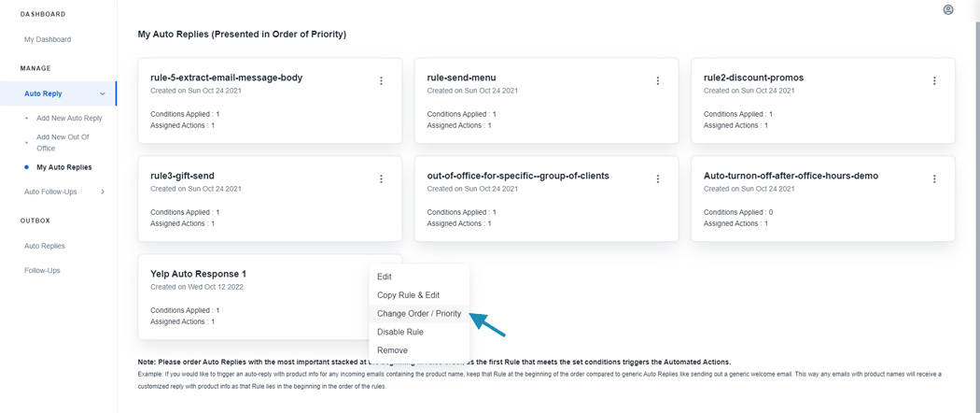Screen dimensions: 980x413
Task: Open Add New Auto Reply
Action: [x=69, y=119]
